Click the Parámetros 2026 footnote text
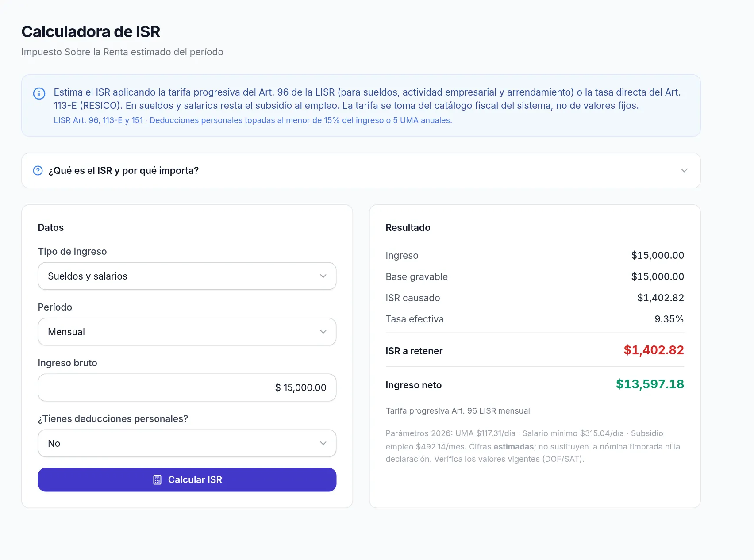 pos(533,446)
